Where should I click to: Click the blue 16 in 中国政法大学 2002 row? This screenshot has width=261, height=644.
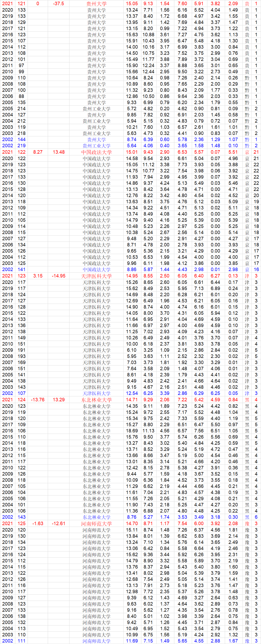pos(256,269)
